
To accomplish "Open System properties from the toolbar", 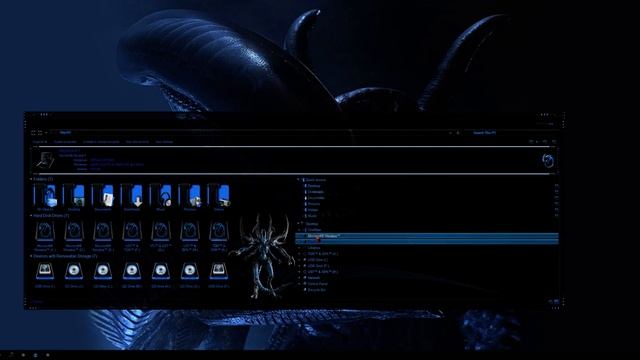I will click(x=65, y=142).
